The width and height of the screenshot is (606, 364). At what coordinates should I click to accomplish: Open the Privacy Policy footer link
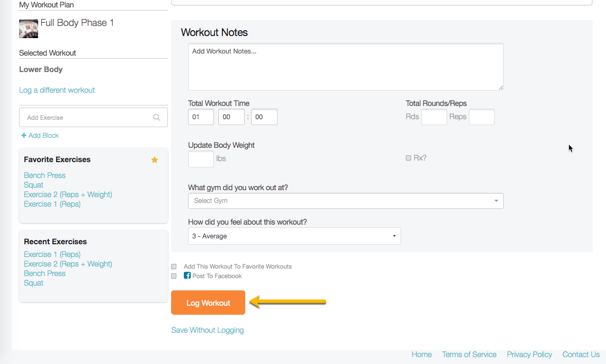(x=529, y=354)
